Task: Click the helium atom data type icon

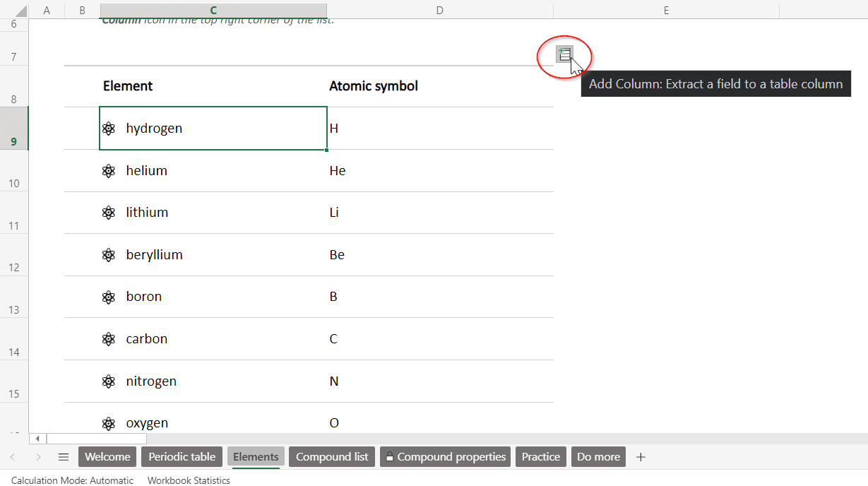Action: 109,171
